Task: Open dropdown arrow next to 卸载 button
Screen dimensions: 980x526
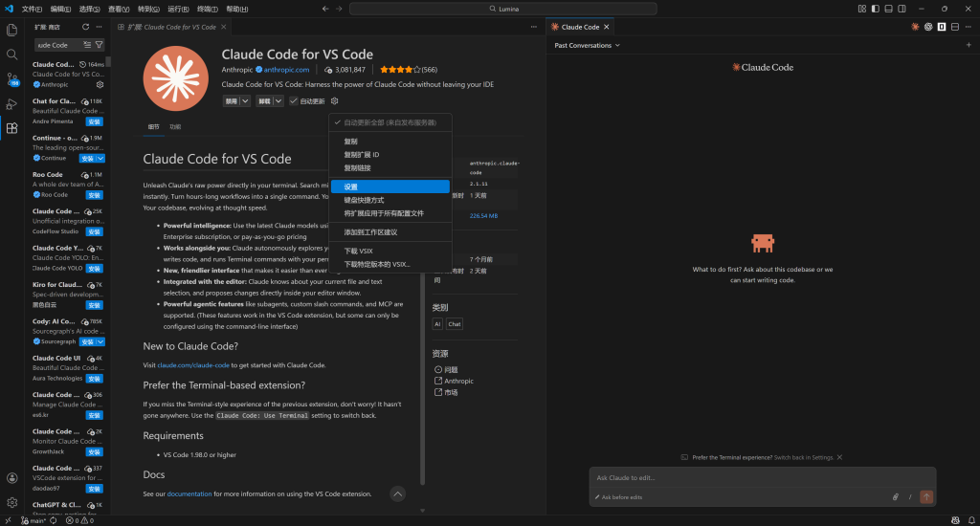Action: click(x=278, y=100)
